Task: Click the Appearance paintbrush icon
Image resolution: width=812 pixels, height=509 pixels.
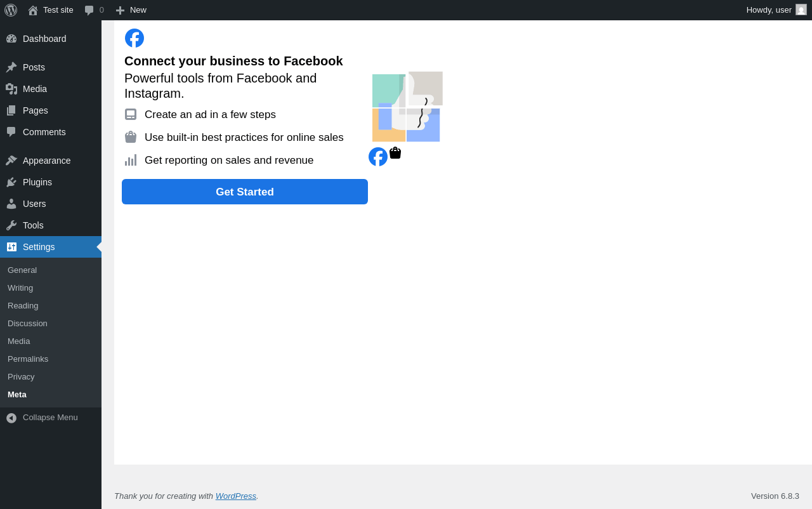Action: [11, 161]
